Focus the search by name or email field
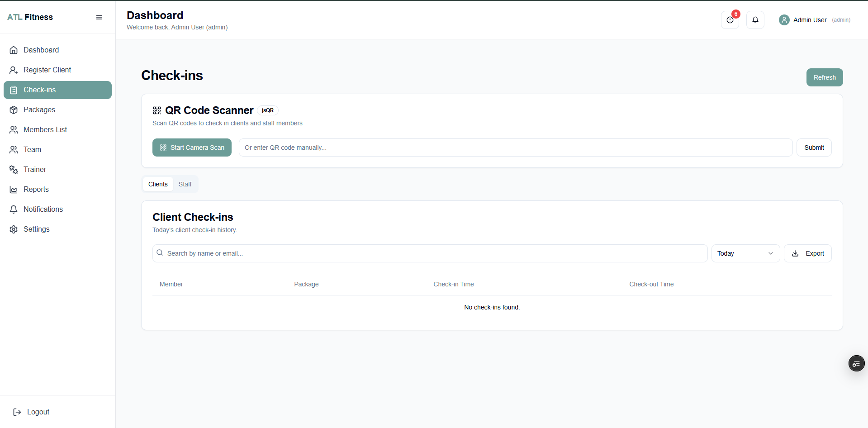The width and height of the screenshot is (868, 428). point(430,253)
